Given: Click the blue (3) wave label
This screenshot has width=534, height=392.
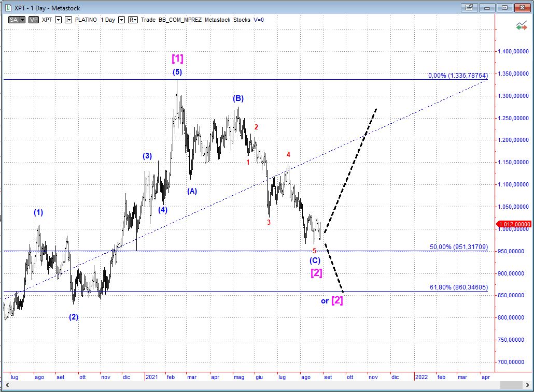Looking at the screenshot, I should click(147, 156).
